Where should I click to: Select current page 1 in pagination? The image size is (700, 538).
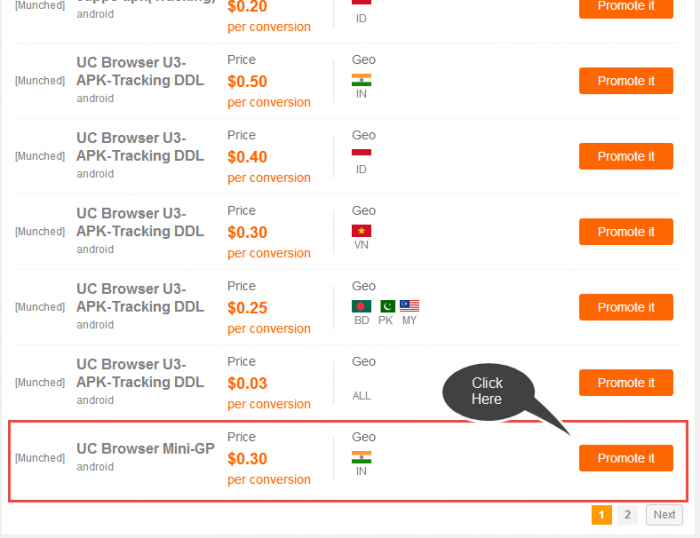[x=601, y=515]
